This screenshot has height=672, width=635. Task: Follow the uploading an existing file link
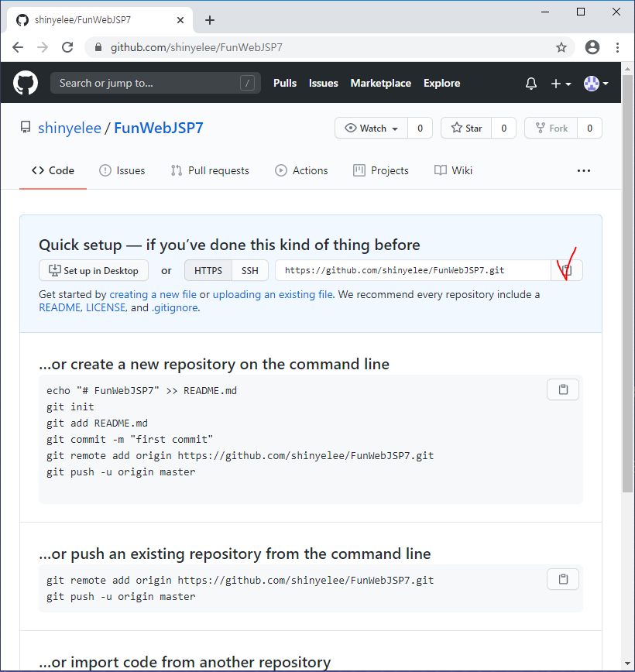273,294
